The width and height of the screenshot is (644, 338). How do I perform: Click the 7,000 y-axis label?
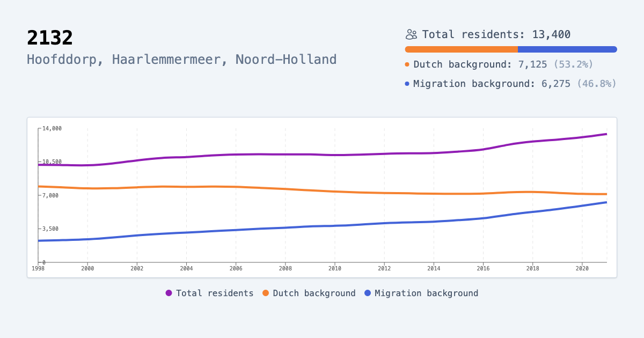[x=50, y=195]
